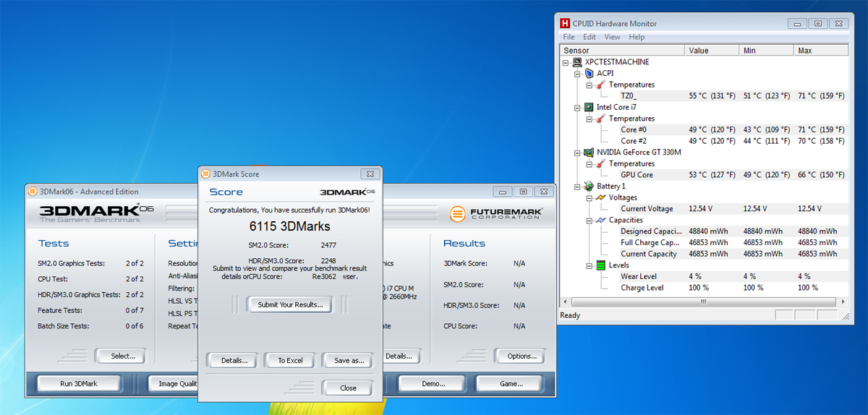The image size is (868, 415).
Task: Click the NVIDIA GeForce GT 330M card icon
Action: click(x=589, y=153)
